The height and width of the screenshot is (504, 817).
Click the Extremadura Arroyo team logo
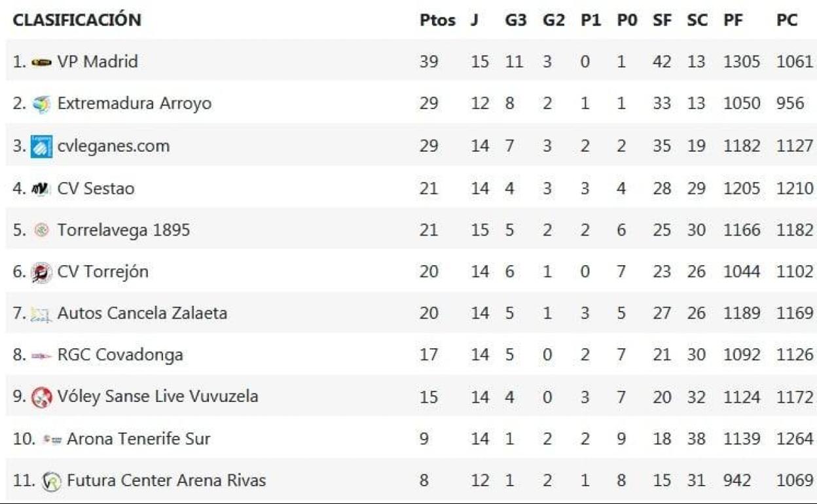41,104
